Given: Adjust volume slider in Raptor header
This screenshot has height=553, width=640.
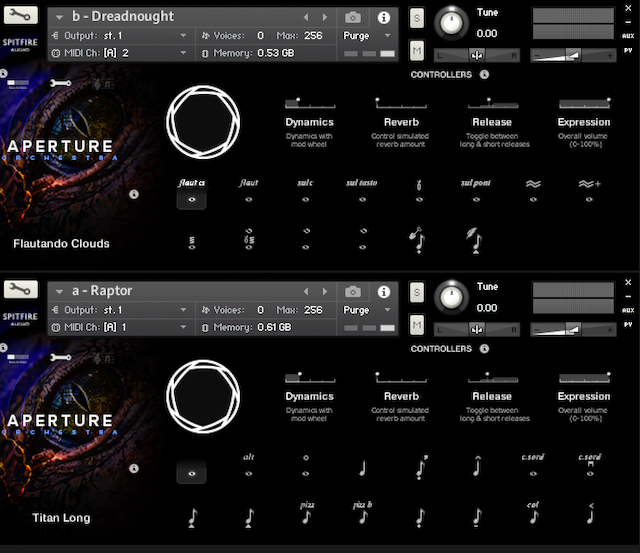Looking at the screenshot, I should tap(573, 329).
